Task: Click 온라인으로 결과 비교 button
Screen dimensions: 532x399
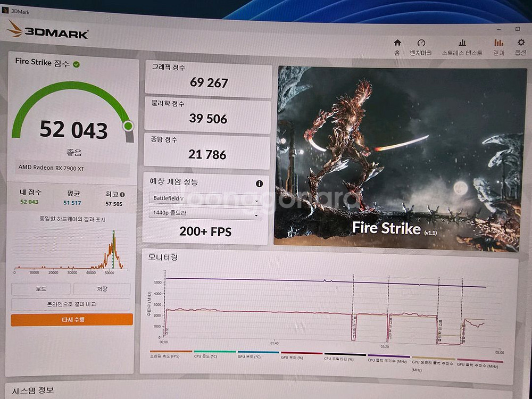Action: (71, 304)
